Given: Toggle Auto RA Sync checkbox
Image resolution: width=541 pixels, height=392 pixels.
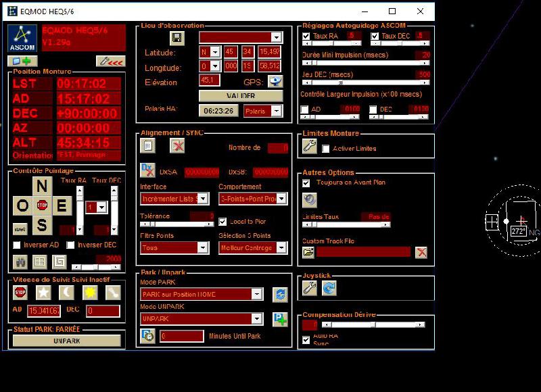Looking at the screenshot, I should (x=306, y=340).
